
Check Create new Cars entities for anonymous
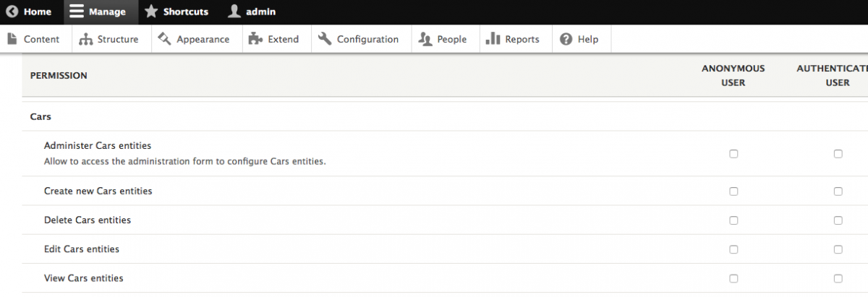click(733, 191)
